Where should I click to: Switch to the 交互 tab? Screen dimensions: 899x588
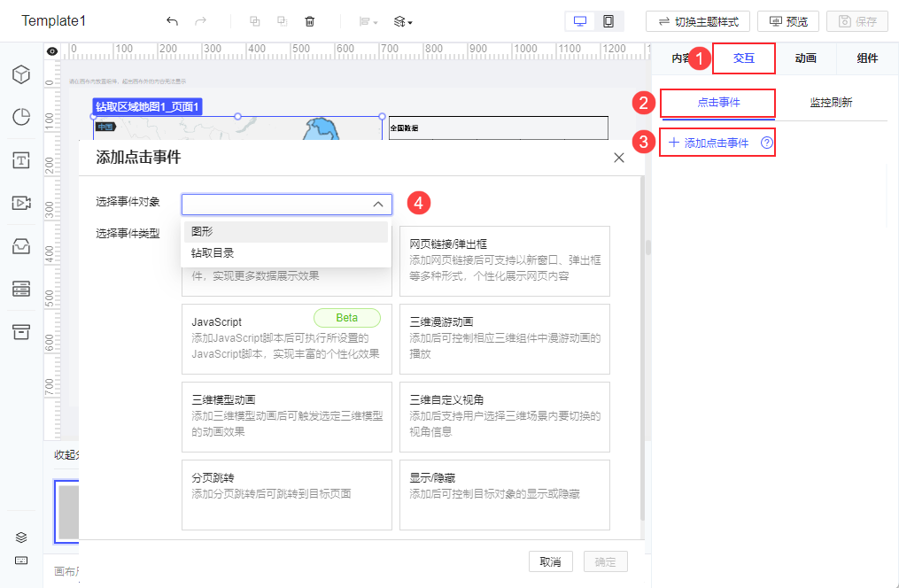coord(744,58)
